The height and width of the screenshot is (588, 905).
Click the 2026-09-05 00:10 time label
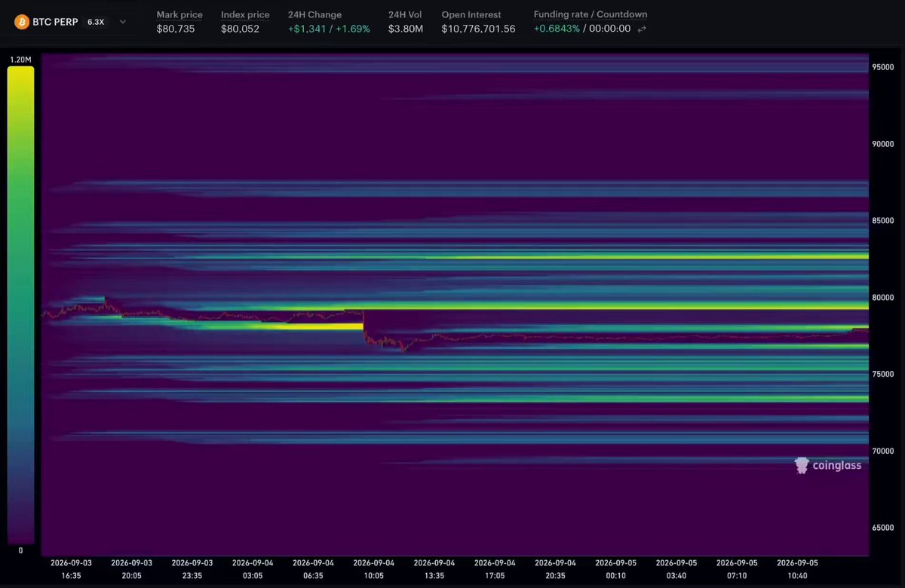615,569
